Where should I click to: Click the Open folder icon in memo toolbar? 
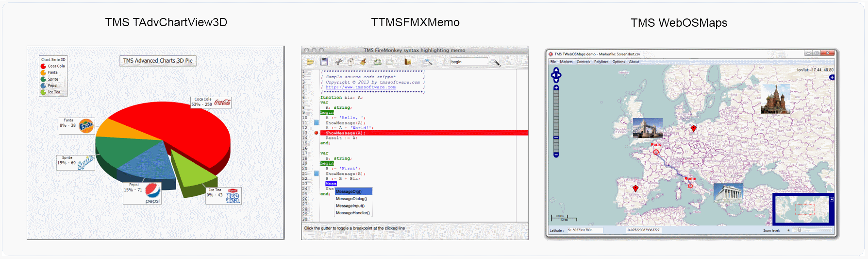tap(310, 62)
